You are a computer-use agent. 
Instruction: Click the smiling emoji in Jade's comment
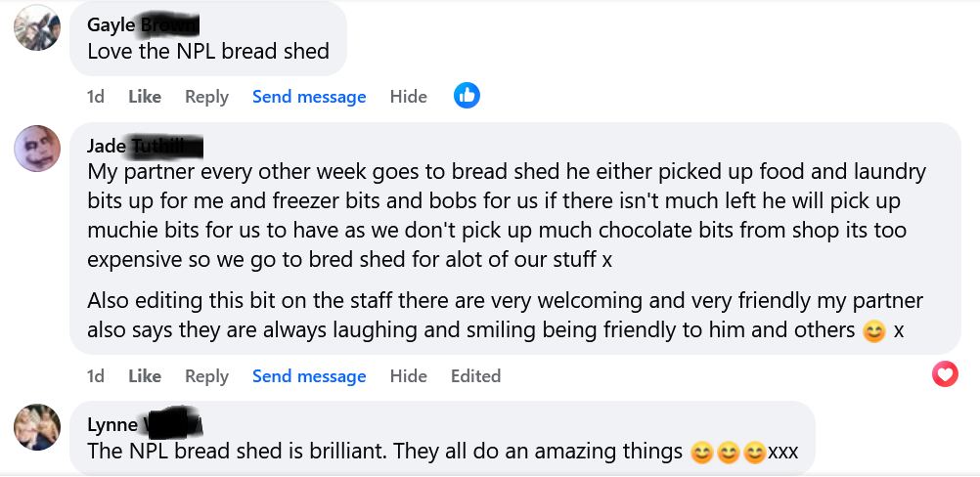[873, 331]
